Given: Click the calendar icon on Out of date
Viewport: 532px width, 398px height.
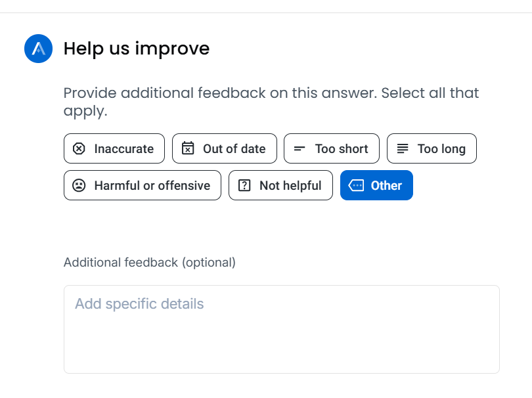Looking at the screenshot, I should pos(188,148).
